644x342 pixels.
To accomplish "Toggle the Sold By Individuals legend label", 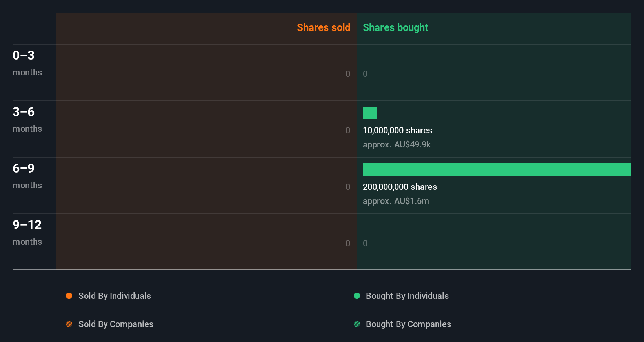I will point(115,296).
